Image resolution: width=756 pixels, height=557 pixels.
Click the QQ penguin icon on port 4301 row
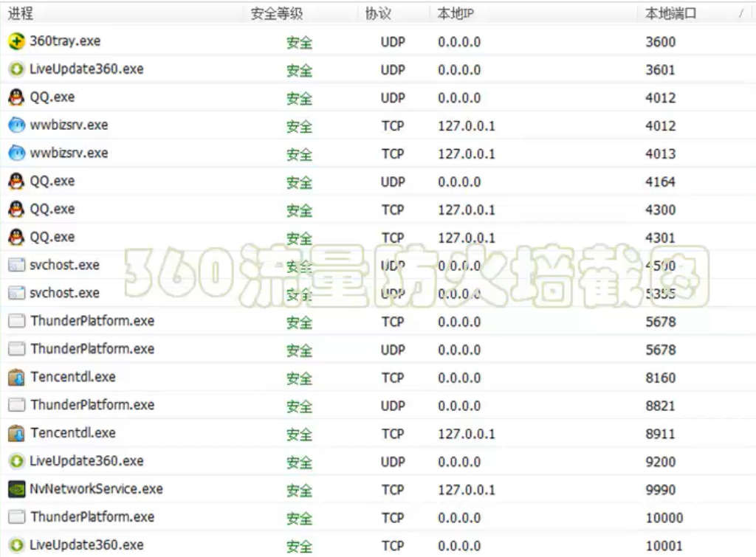[x=16, y=237]
